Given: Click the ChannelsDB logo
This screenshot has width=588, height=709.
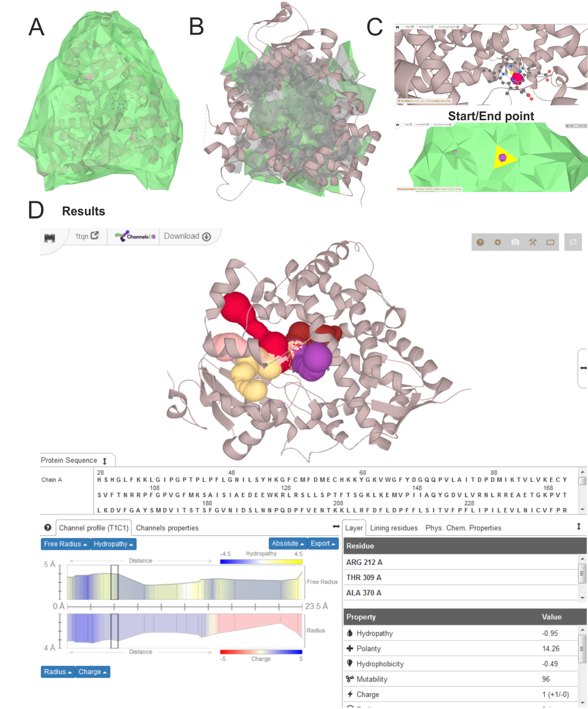Looking at the screenshot, I should coord(135,236).
